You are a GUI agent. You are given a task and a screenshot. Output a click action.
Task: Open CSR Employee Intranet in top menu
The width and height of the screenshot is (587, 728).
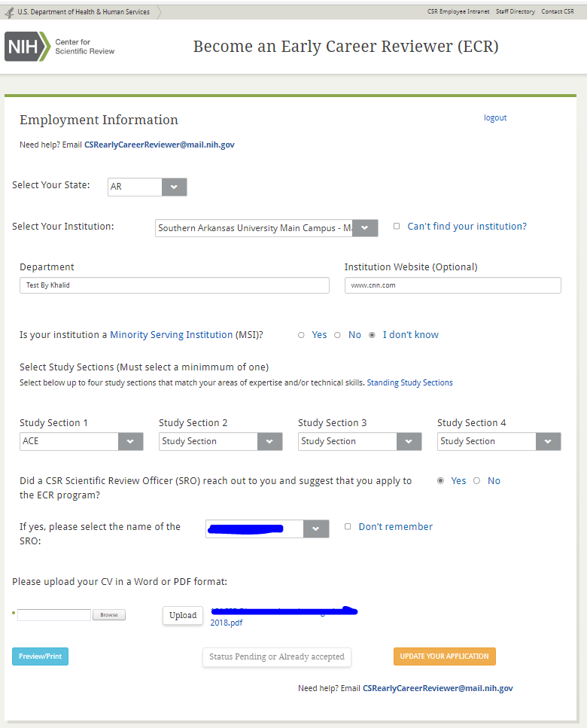point(458,12)
